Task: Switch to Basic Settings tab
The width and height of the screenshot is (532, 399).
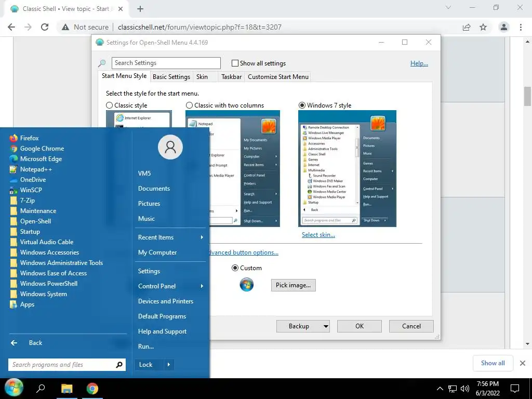Action: point(171,77)
